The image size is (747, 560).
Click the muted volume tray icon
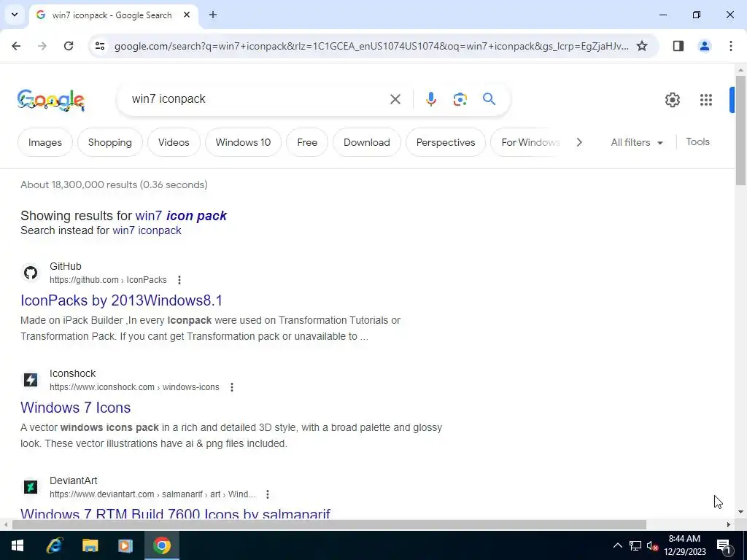click(652, 545)
